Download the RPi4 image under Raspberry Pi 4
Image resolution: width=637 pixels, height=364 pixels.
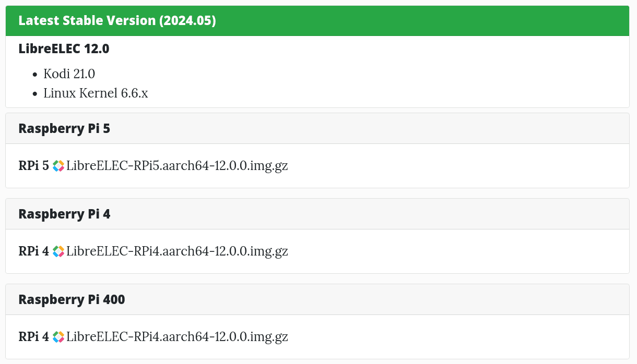177,251
